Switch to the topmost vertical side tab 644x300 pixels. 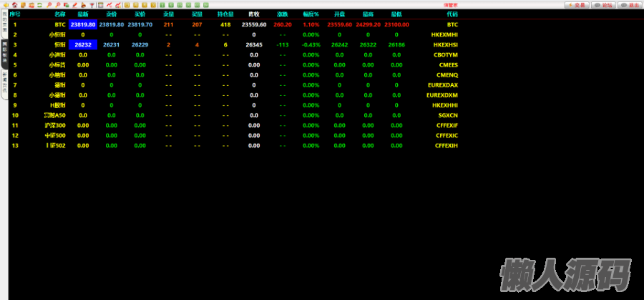(4, 24)
